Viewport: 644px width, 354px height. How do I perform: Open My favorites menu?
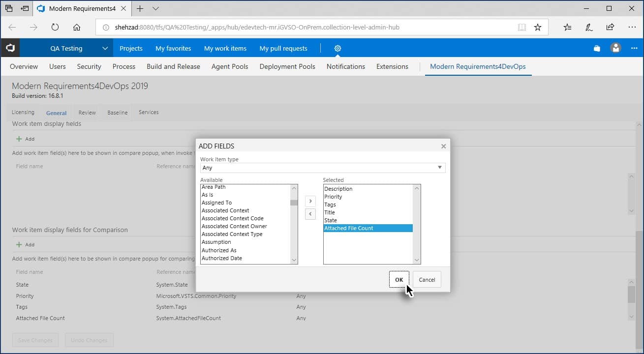pyautogui.click(x=173, y=48)
